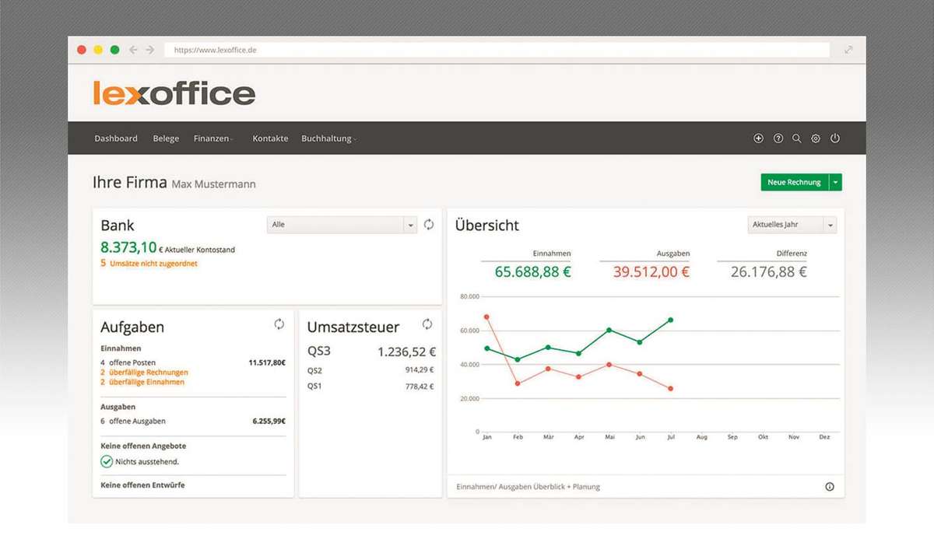The height and width of the screenshot is (560, 934).
Task: Click the plus icon in the navigation bar
Action: pos(759,138)
